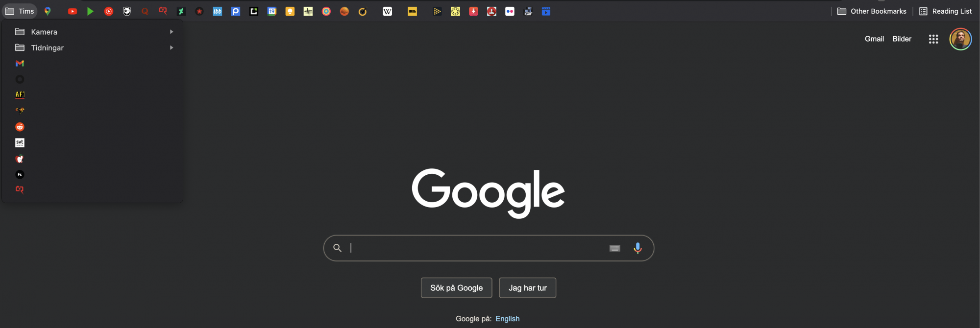
Task: Open the Wikipedia W bookmark
Action: pos(388,11)
